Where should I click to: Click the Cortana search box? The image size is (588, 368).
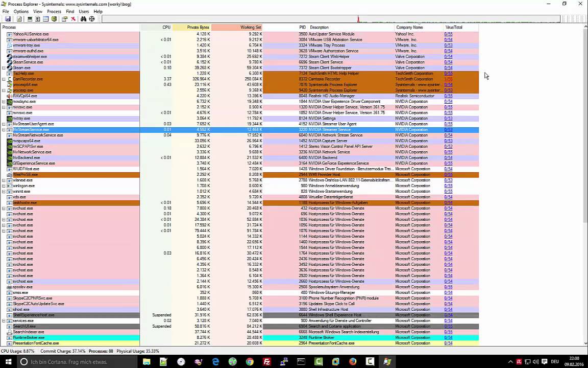(77, 362)
